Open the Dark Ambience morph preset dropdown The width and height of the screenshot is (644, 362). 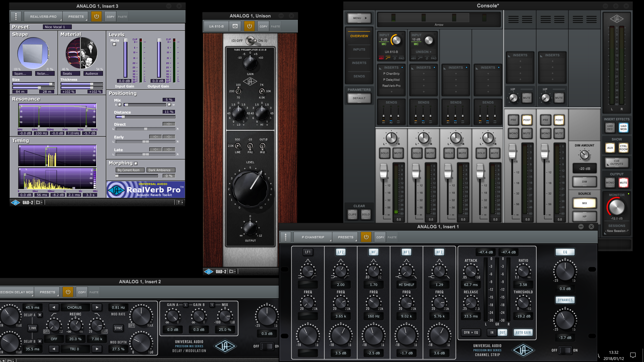161,170
